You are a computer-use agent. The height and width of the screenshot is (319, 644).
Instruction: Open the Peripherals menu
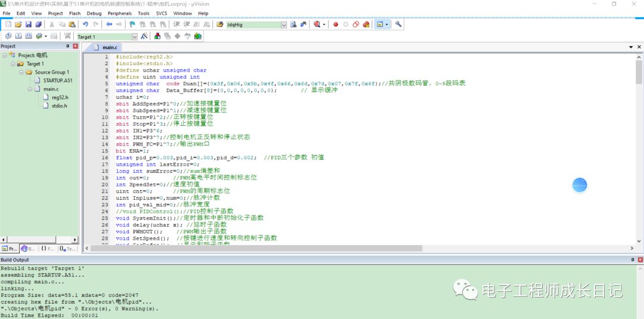click(119, 13)
